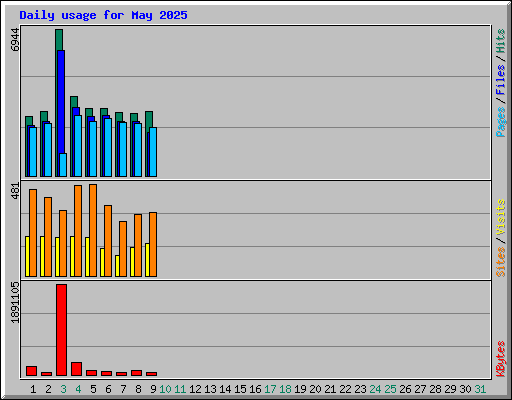Select the orange bar for day 7
Image resolution: width=512 pixels, height=400 pixels.
[123, 249]
